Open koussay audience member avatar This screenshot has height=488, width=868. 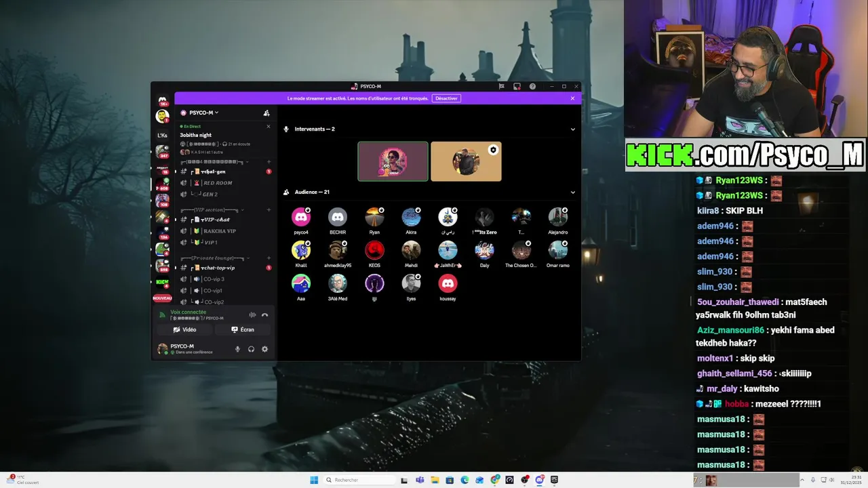click(x=448, y=283)
